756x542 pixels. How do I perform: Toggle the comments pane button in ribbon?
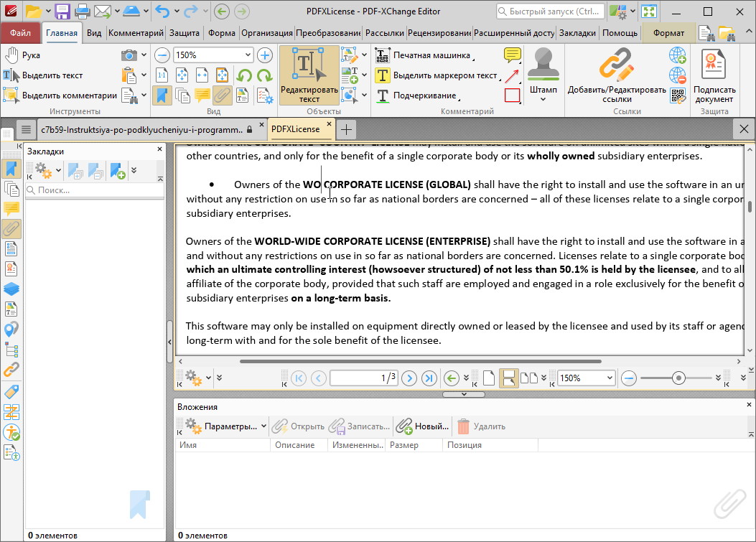[x=202, y=95]
